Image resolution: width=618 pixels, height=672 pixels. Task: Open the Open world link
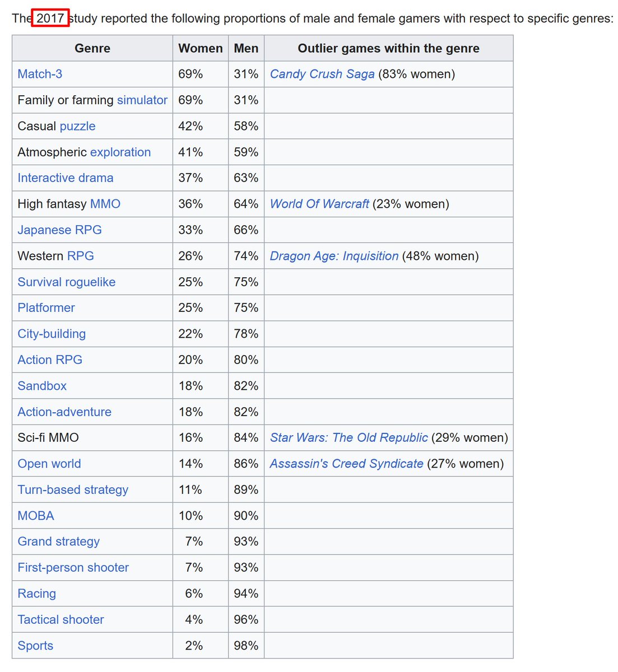click(x=49, y=464)
